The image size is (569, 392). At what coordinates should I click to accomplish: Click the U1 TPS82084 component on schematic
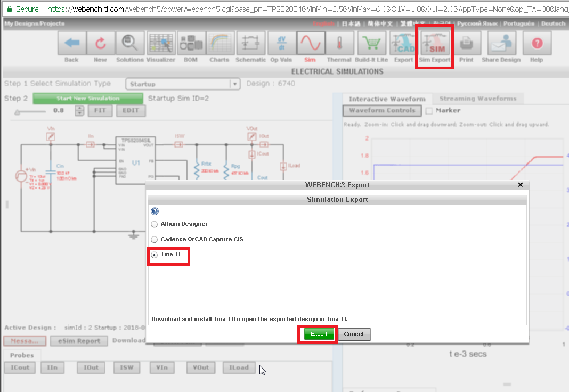(x=135, y=161)
